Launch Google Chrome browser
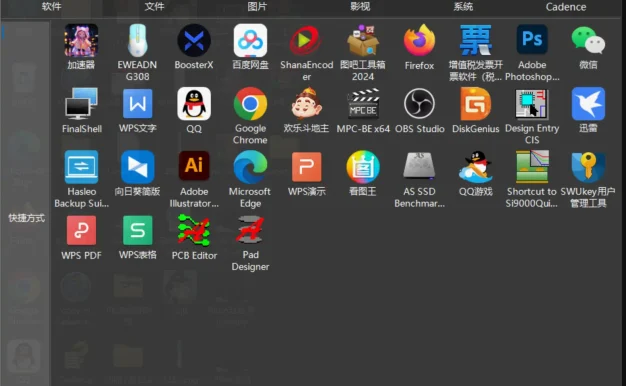Screen dimensions: 626x386 click(250, 104)
